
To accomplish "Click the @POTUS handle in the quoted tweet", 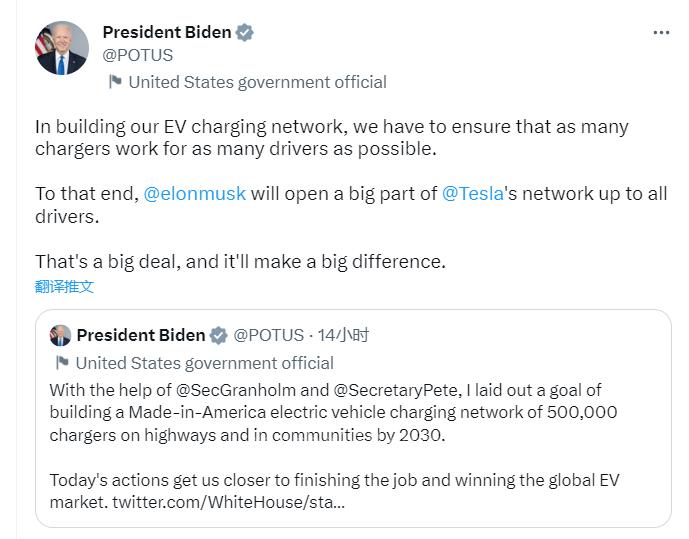I will coord(269,335).
